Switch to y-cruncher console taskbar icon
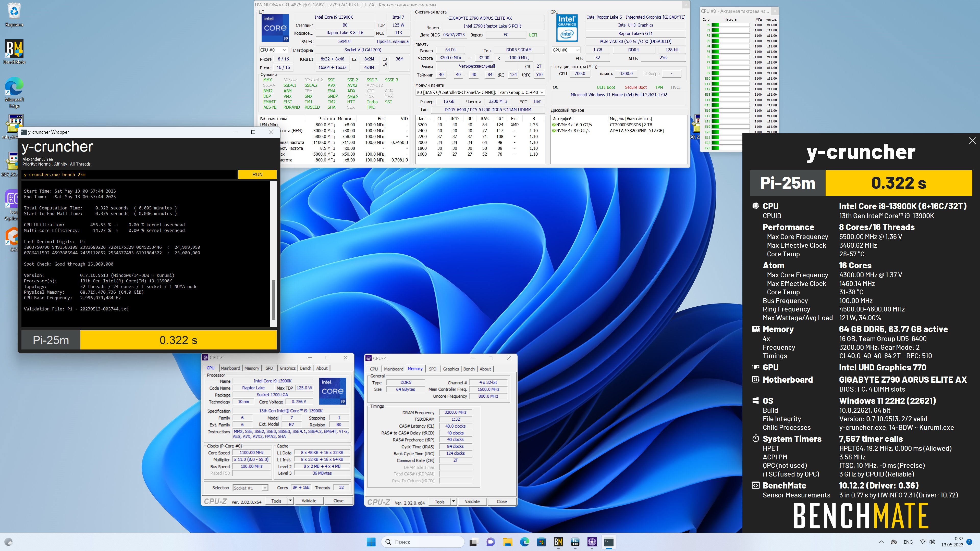 click(609, 542)
